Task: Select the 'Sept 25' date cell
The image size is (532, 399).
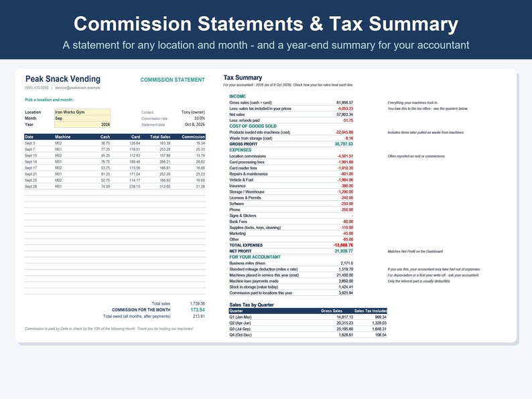Action: 31,180
